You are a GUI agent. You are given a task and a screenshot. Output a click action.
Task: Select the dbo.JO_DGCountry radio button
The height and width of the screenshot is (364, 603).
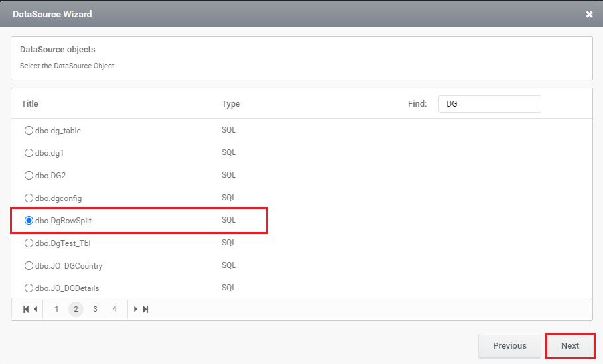click(29, 266)
